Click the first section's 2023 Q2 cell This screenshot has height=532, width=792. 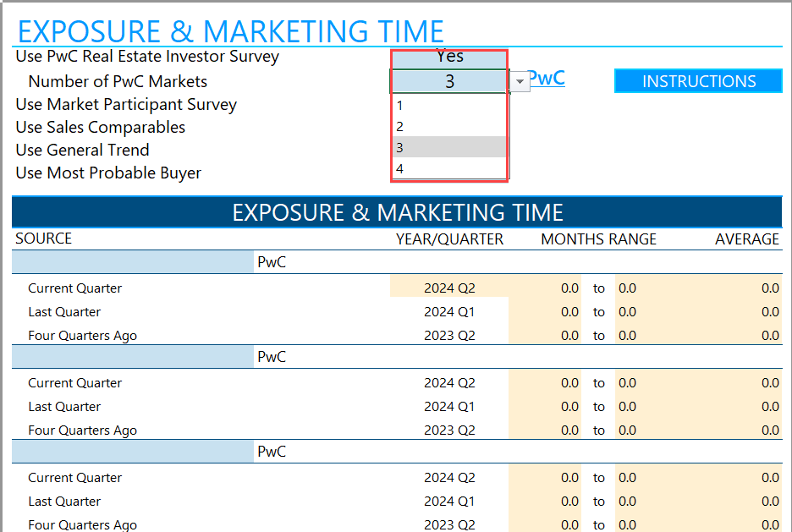click(x=449, y=336)
